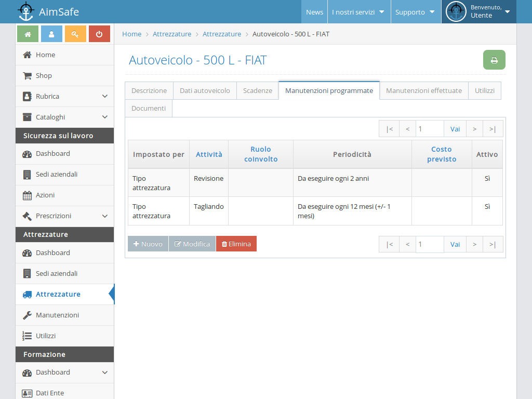The width and height of the screenshot is (532, 399).
Task: Click the Cataloghi archive box icon
Action: click(27, 117)
